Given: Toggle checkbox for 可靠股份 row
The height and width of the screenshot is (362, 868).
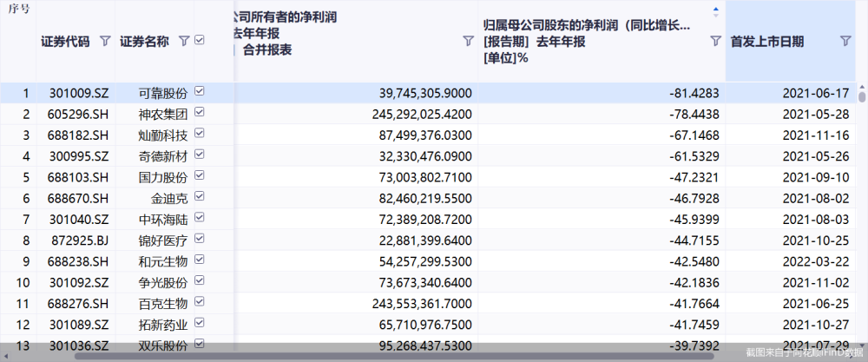Looking at the screenshot, I should [x=200, y=91].
